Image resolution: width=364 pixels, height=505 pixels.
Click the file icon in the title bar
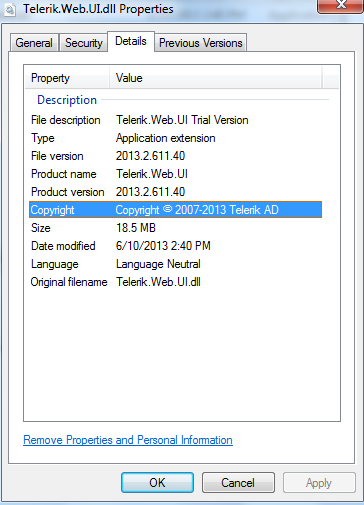pos(10,10)
